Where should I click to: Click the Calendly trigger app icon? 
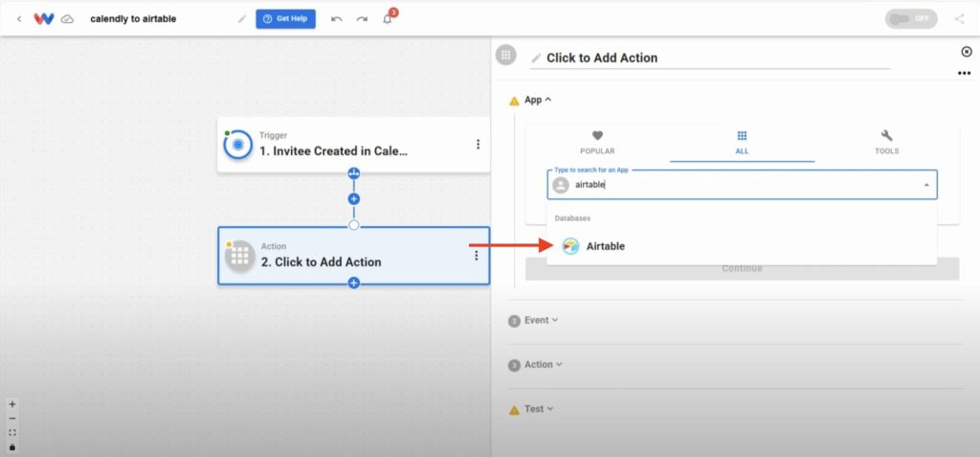[x=237, y=145]
